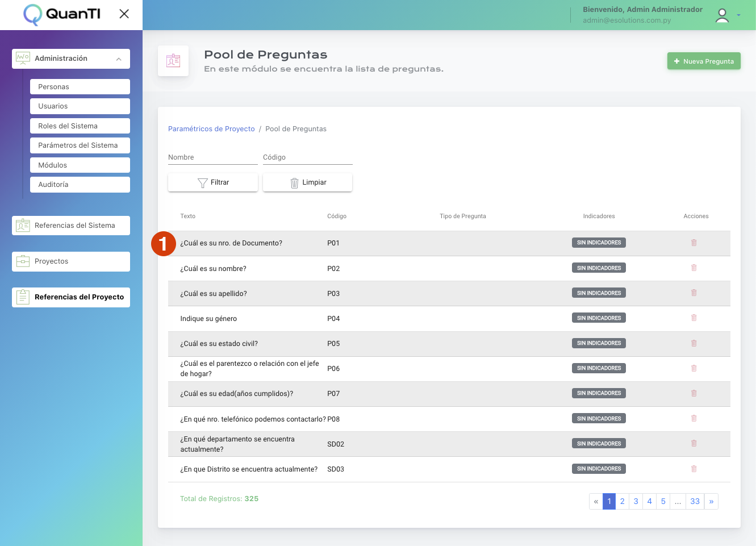Click the Indicadores column header
The height and width of the screenshot is (546, 756).
click(x=599, y=216)
